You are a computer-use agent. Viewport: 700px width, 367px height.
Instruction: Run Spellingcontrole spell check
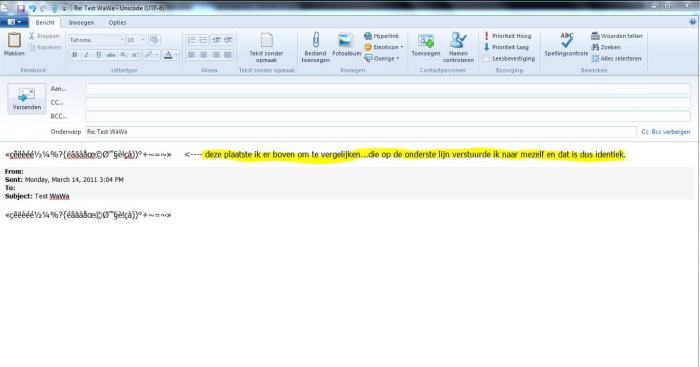[x=566, y=45]
